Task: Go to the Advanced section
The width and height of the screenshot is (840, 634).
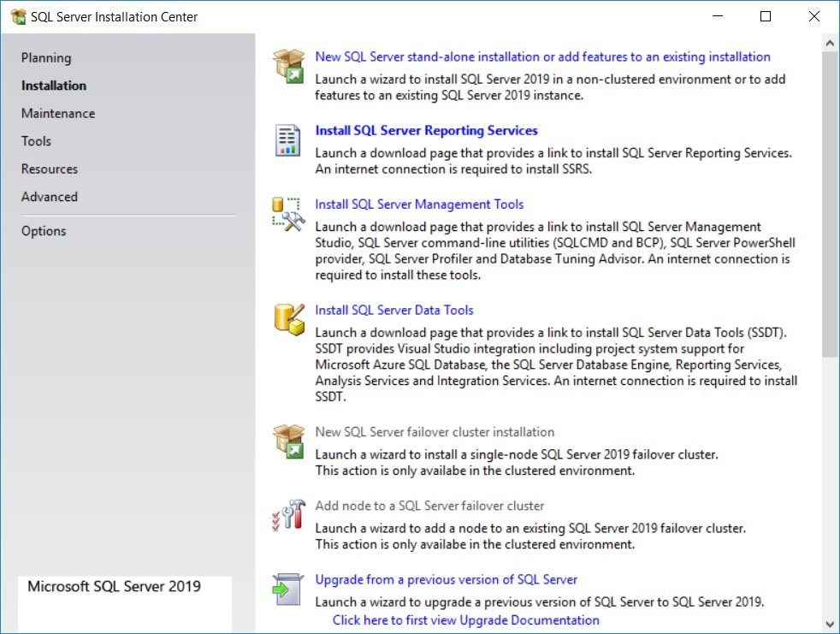Action: pyautogui.click(x=49, y=196)
